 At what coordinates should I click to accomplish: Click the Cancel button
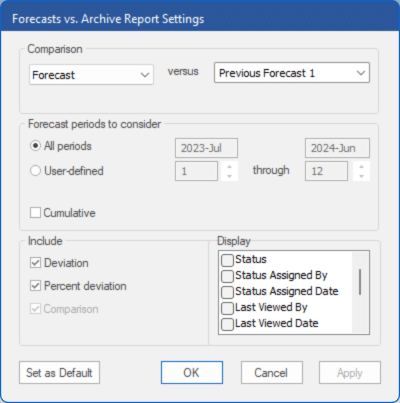point(272,373)
